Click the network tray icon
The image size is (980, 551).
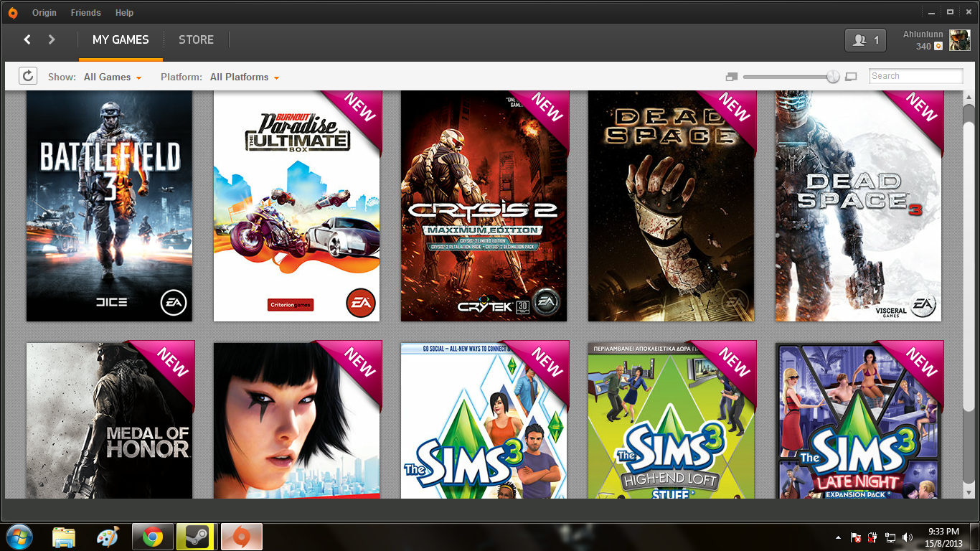890,537
